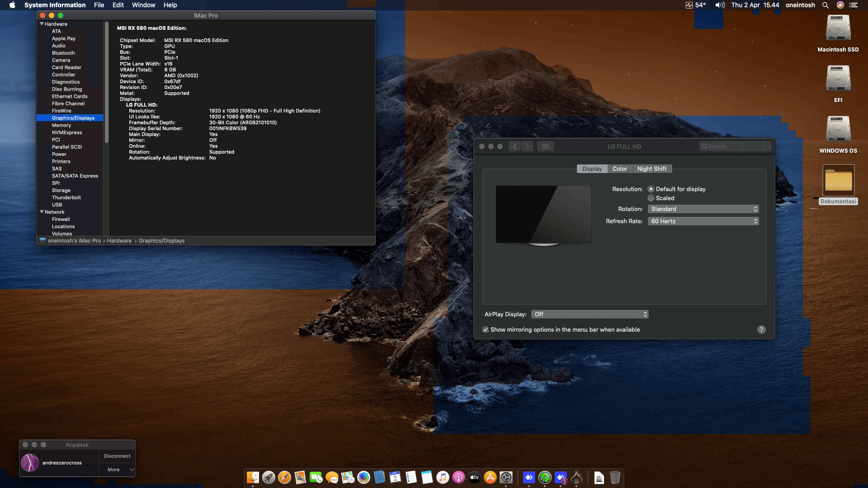Open Trash in the Dock

pos(615,477)
